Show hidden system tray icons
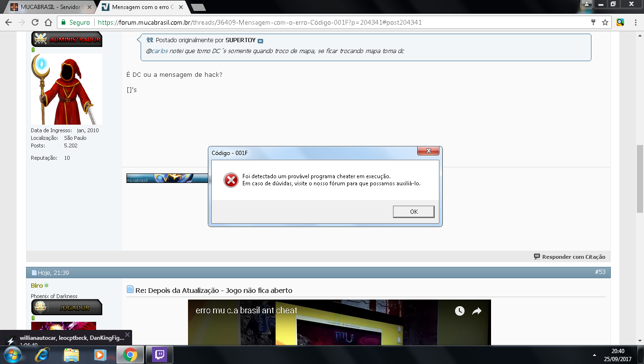This screenshot has width=644, height=364. [594, 355]
